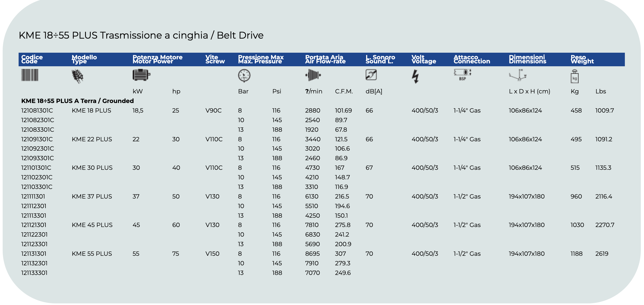The height and width of the screenshot is (305, 644).
Task: Select the BSP connection icon under Attacco
Action: (463, 75)
